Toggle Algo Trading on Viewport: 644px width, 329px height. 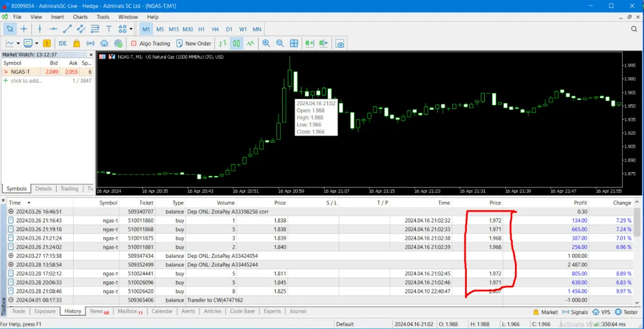click(150, 43)
